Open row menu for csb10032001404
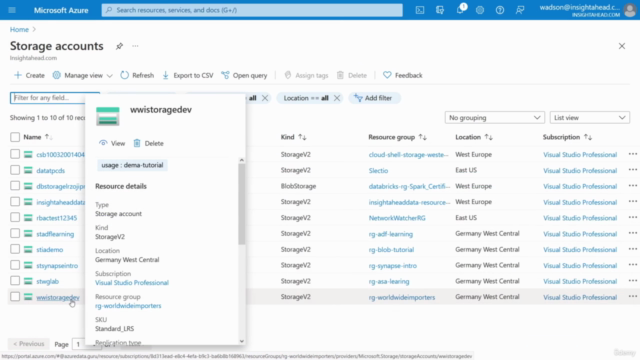640x360 pixels. (632, 154)
